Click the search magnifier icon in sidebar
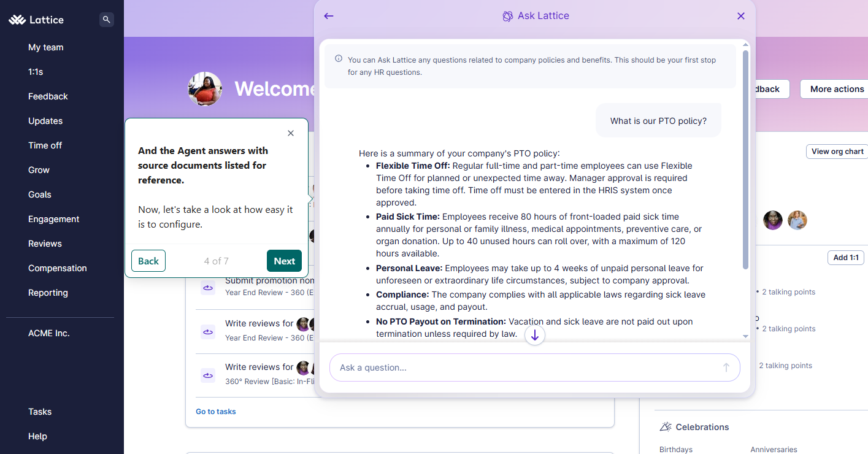The image size is (868, 454). coord(107,20)
